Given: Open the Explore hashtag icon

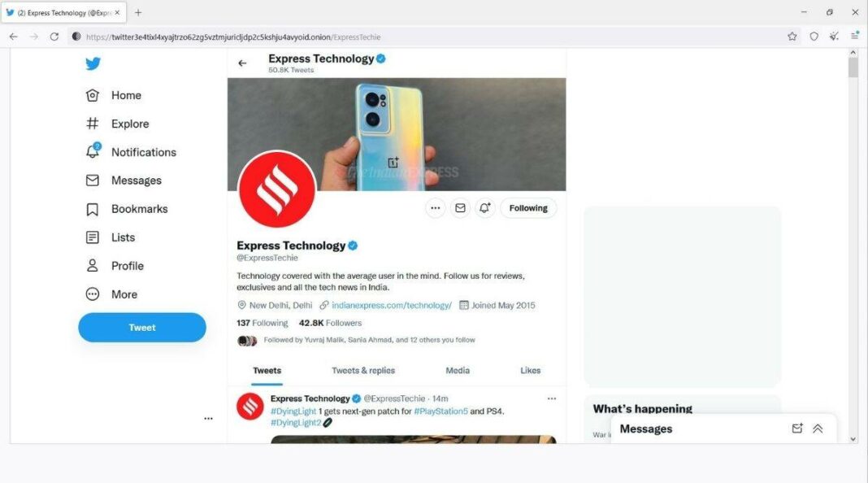Looking at the screenshot, I should [x=93, y=123].
